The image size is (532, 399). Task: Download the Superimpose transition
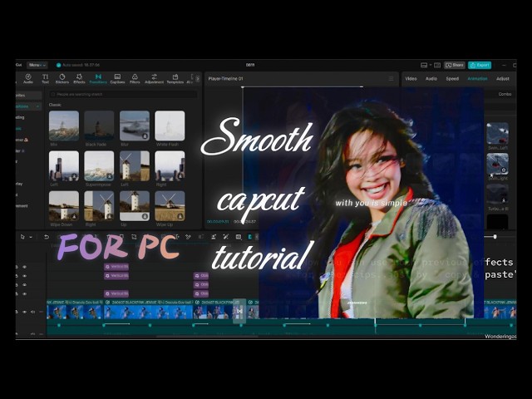point(110,176)
